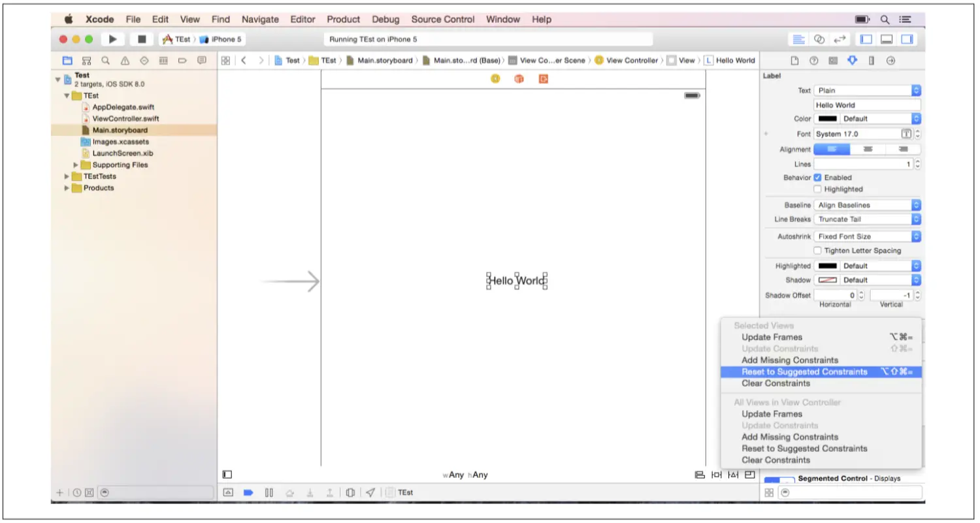Open the Quick Help inspector icon
980x523 pixels.
(x=814, y=60)
